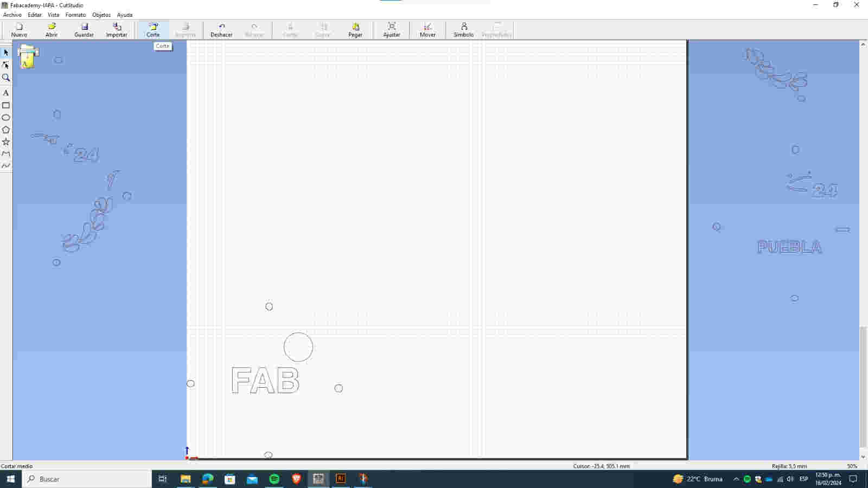
Task: Paste with the Pegar button
Action: click(x=355, y=30)
